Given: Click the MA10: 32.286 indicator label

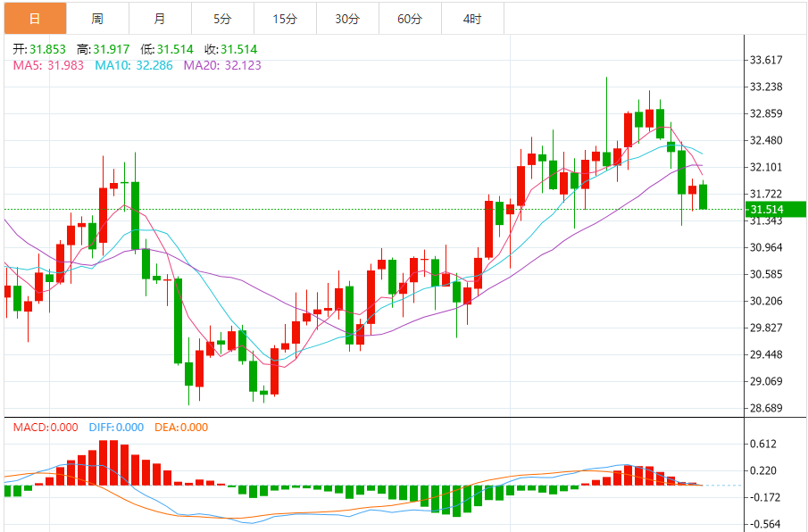Looking at the screenshot, I should point(134,65).
